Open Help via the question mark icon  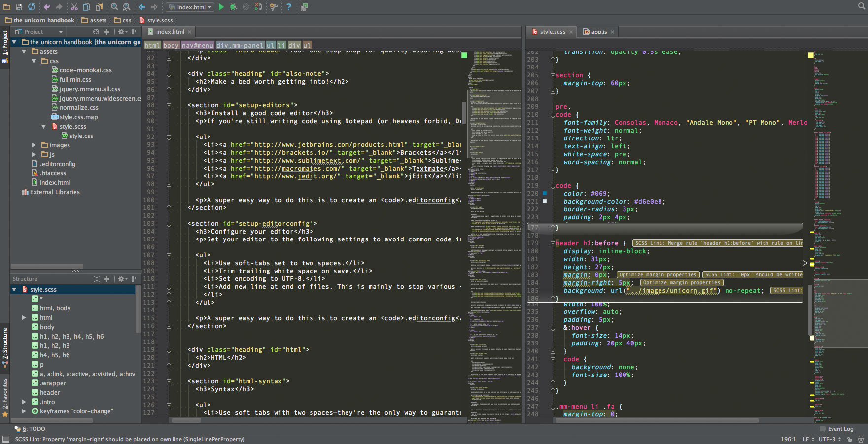(288, 7)
